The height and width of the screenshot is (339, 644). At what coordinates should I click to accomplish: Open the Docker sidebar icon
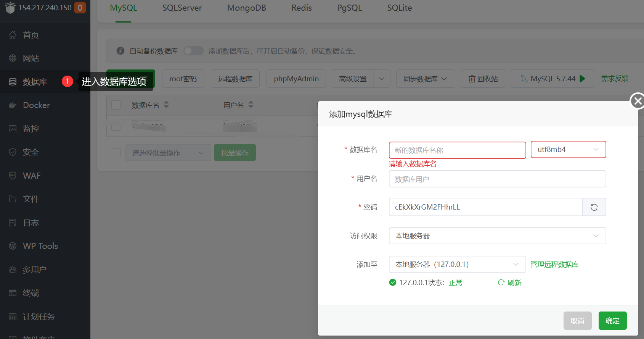point(13,105)
